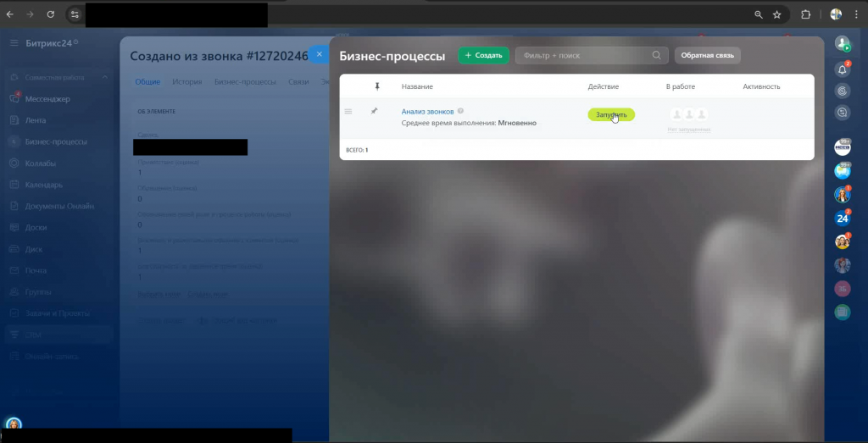Toggle the hamburger menu next to Битрикс24

tap(14, 42)
